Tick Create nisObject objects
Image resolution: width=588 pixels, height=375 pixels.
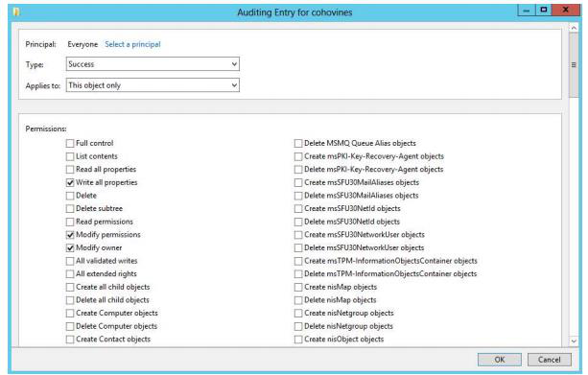pyautogui.click(x=298, y=340)
